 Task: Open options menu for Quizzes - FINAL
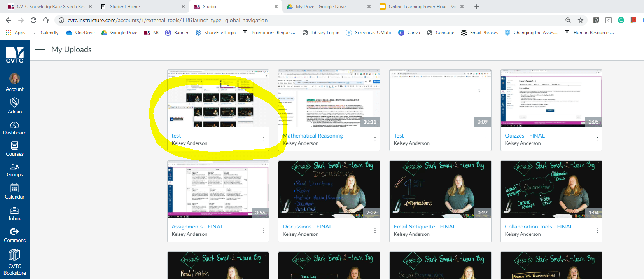pos(597,139)
